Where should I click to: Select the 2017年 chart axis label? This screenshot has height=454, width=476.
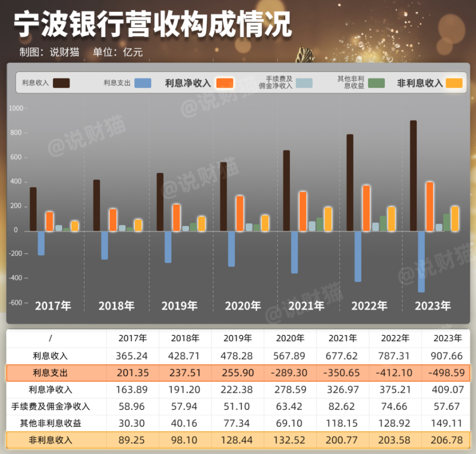pyautogui.click(x=53, y=306)
